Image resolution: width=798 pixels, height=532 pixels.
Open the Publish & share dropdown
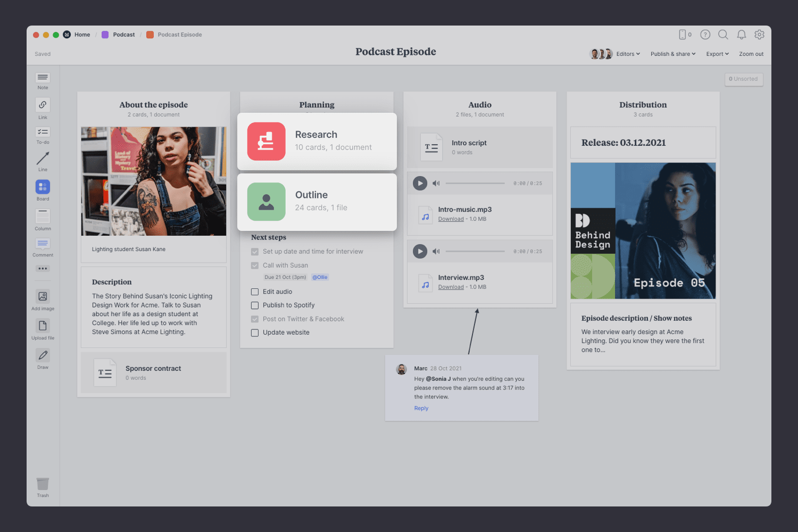[x=672, y=54]
